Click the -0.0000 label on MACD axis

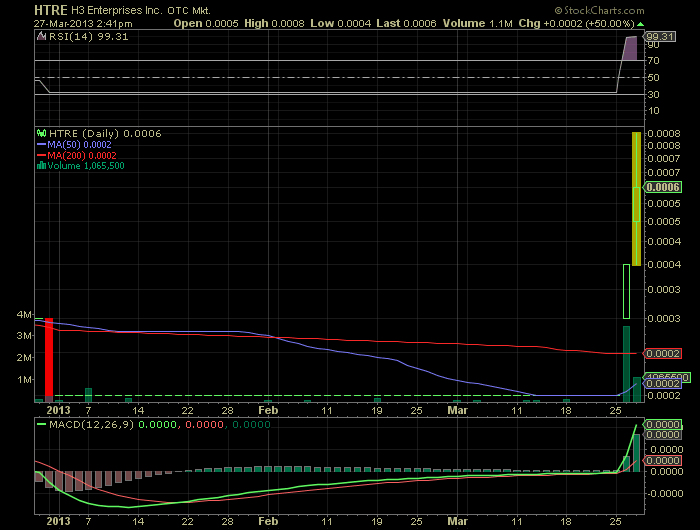664,493
